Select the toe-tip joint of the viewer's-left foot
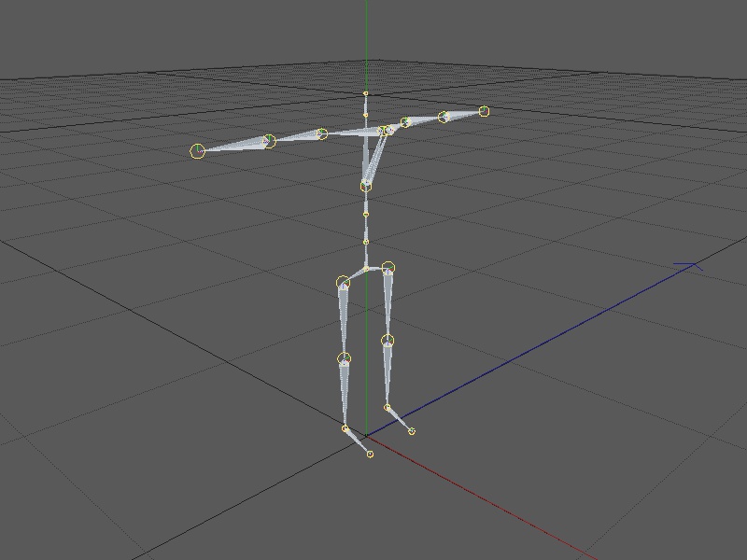 (370, 455)
